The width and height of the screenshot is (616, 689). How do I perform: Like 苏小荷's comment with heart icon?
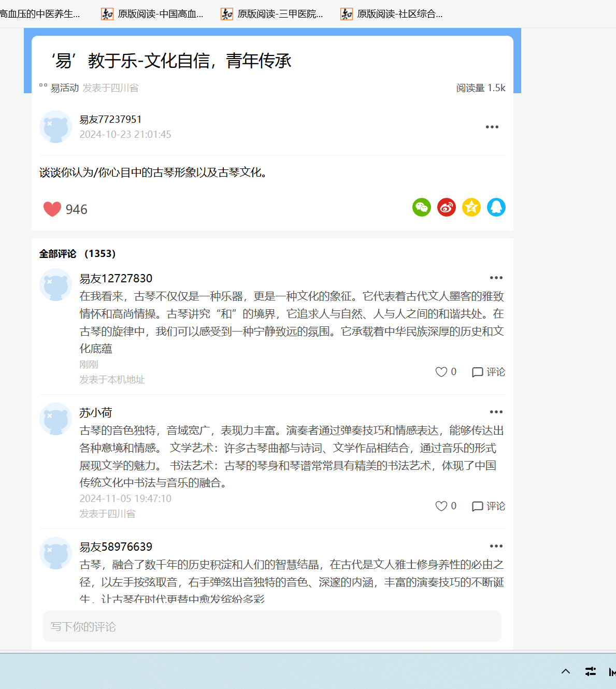(441, 506)
